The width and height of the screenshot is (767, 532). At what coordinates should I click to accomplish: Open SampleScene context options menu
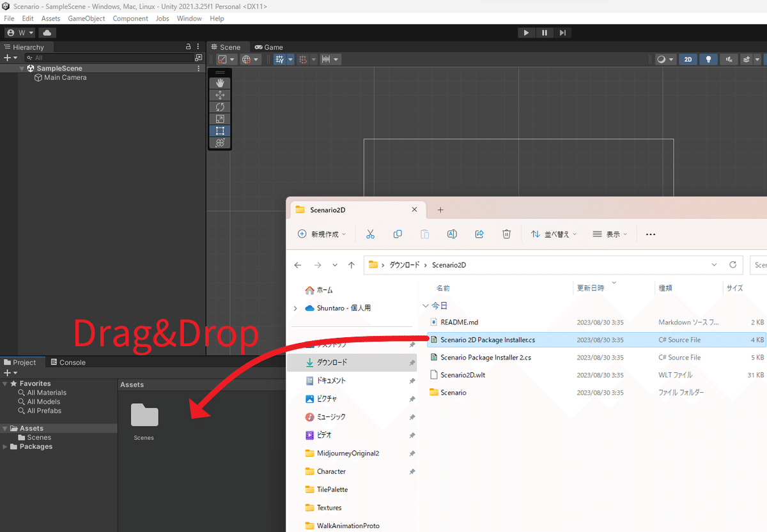(x=199, y=68)
